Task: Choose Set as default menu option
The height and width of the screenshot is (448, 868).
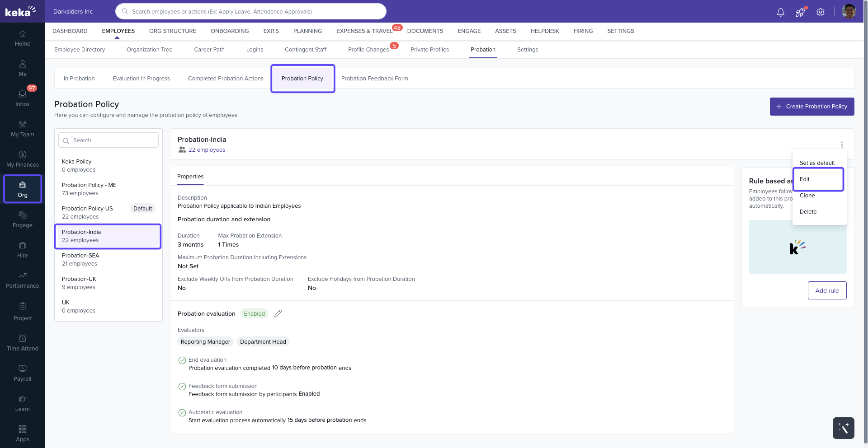Action: click(817, 163)
